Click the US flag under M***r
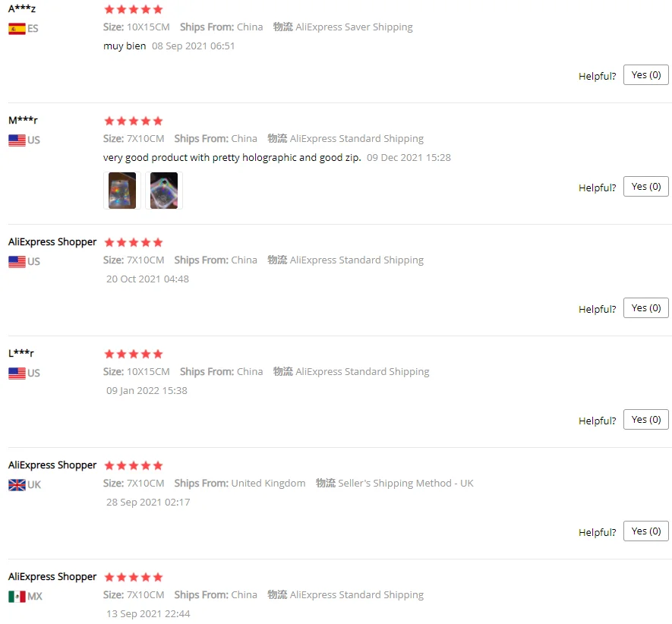Viewport: 672px width, 624px height. (x=17, y=140)
